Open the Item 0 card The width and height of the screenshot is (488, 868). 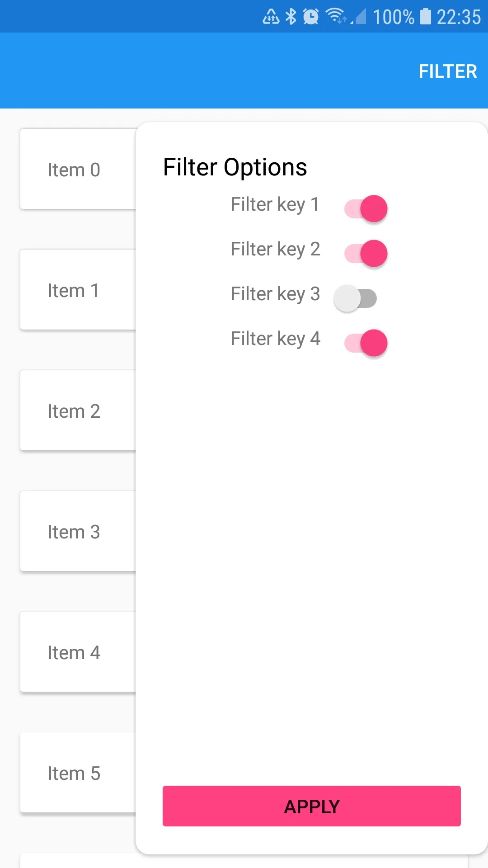(78, 170)
